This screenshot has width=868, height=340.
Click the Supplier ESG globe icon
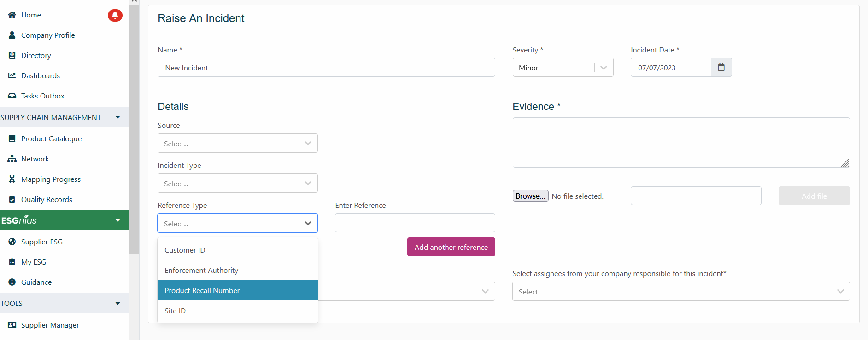pos(12,242)
